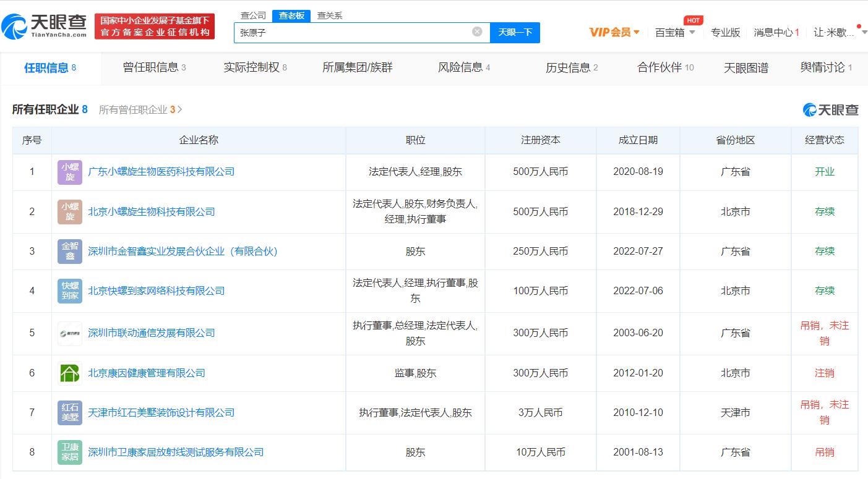Switch to the 查关系 search tab
This screenshot has height=479, width=868.
pos(330,15)
